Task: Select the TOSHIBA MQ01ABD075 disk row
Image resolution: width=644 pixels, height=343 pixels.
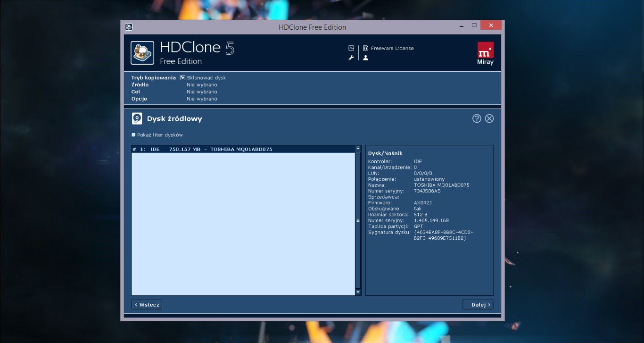Action: 243,149
